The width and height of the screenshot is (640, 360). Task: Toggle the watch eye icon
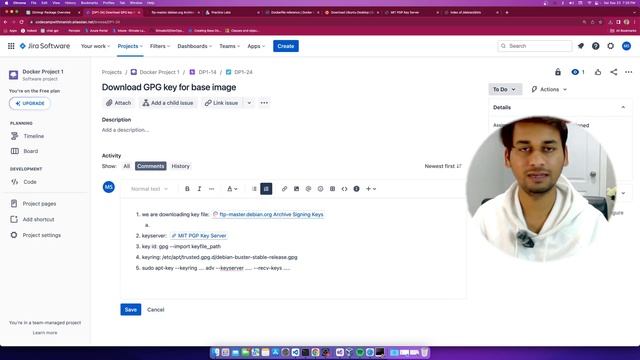tap(578, 72)
